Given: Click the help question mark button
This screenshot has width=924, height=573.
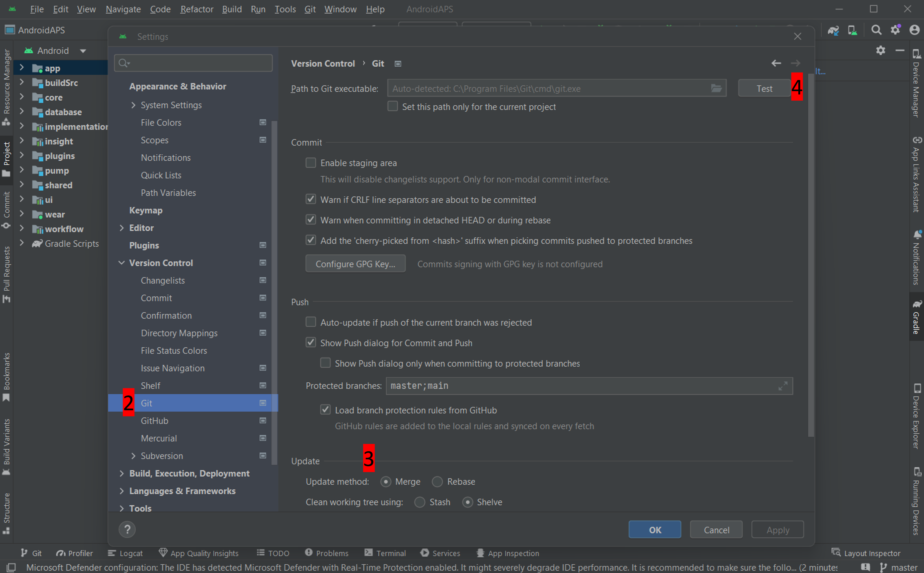Looking at the screenshot, I should click(x=127, y=530).
